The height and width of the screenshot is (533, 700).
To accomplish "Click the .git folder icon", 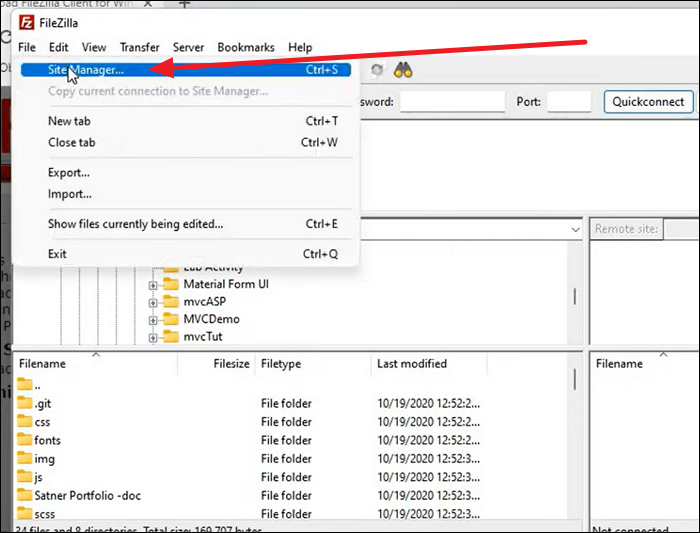I will click(25, 403).
